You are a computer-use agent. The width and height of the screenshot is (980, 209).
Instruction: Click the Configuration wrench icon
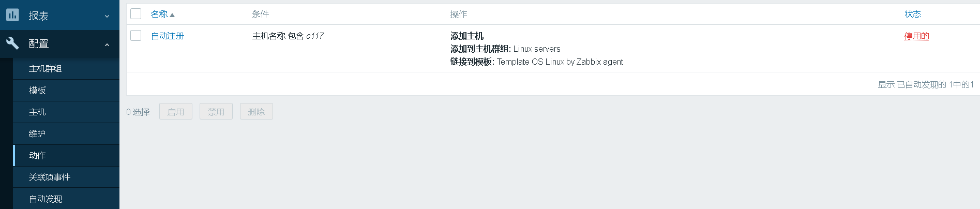point(12,43)
